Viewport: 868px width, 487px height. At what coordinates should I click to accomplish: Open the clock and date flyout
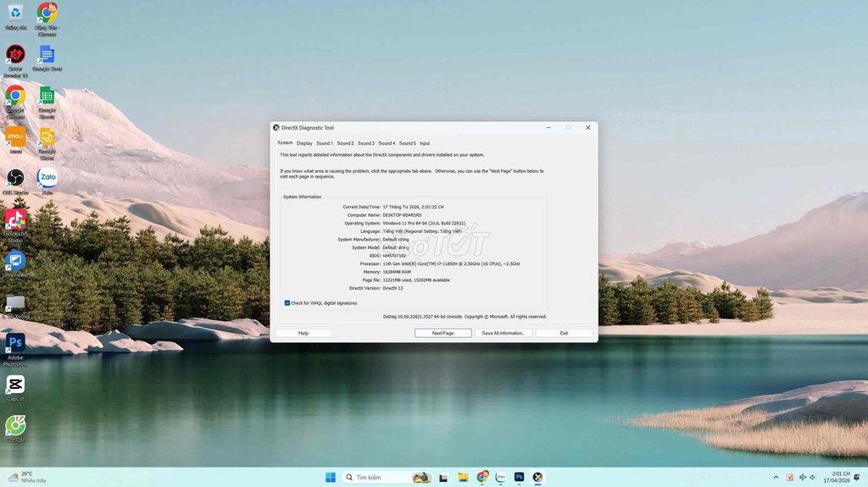[x=836, y=477]
